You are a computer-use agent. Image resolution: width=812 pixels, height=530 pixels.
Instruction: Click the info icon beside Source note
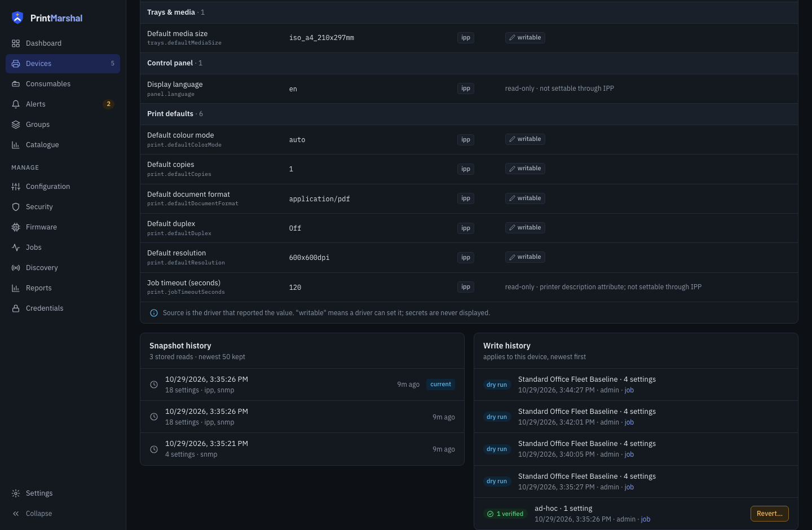click(x=154, y=313)
